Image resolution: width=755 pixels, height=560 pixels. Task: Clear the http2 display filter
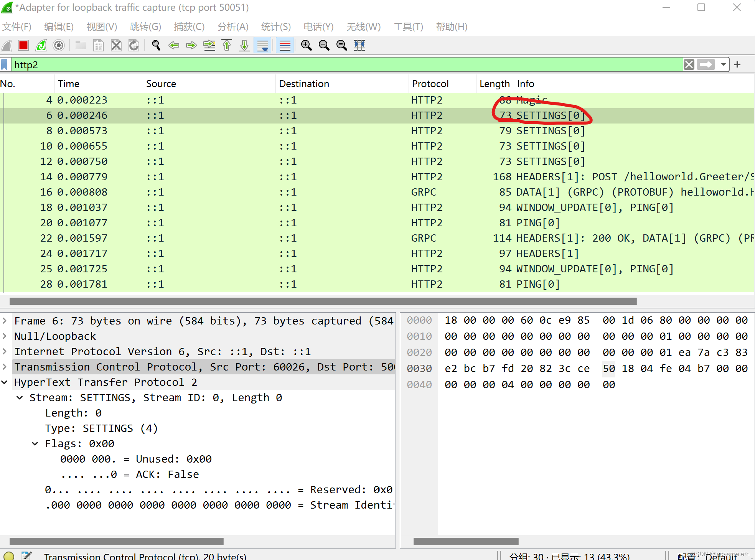[689, 64]
